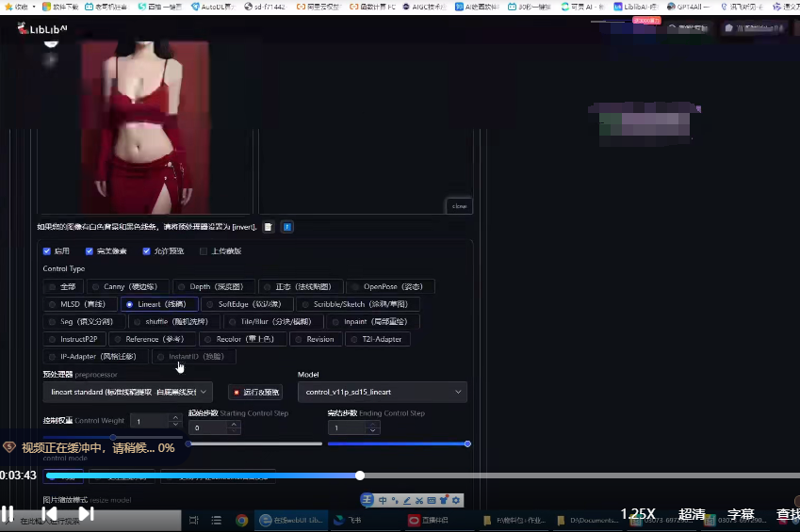Image resolution: width=800 pixels, height=532 pixels.
Task: Select the Tile/Blur control type
Action: click(273, 321)
